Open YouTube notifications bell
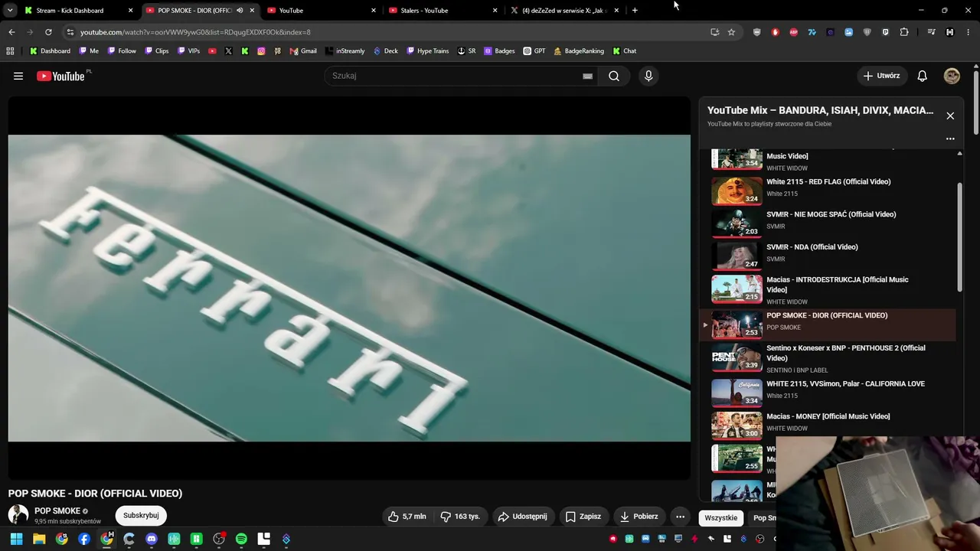Viewport: 980px width, 551px height. (x=923, y=76)
